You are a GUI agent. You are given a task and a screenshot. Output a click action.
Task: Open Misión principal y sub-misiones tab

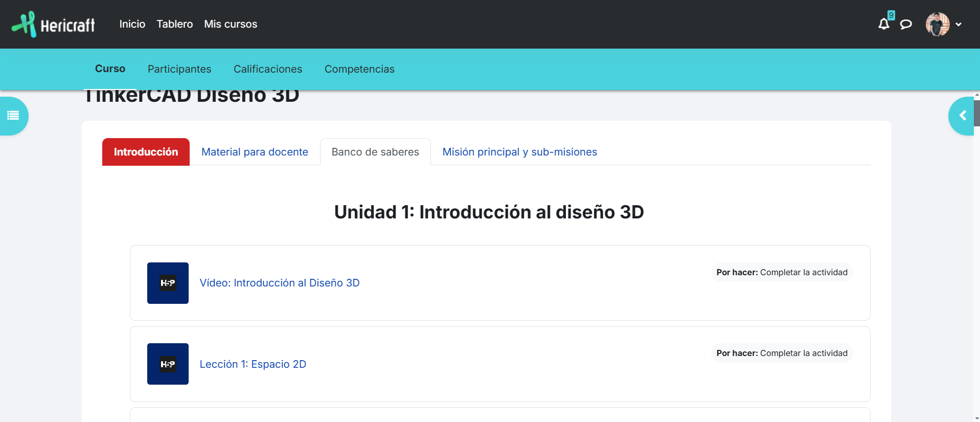[519, 152]
